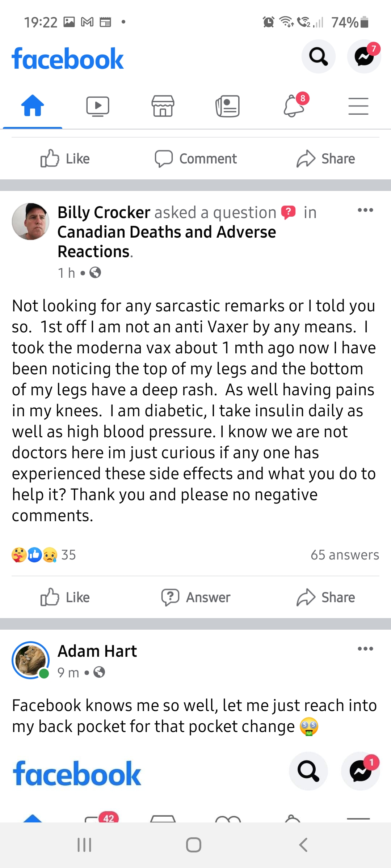Open Messenger with 7 unread messages
The height and width of the screenshot is (868, 391).
364,57
